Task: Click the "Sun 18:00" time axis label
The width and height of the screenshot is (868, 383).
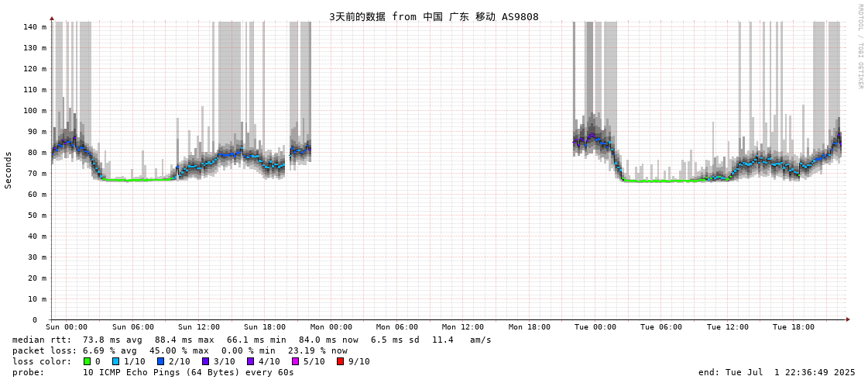Action: (265, 327)
